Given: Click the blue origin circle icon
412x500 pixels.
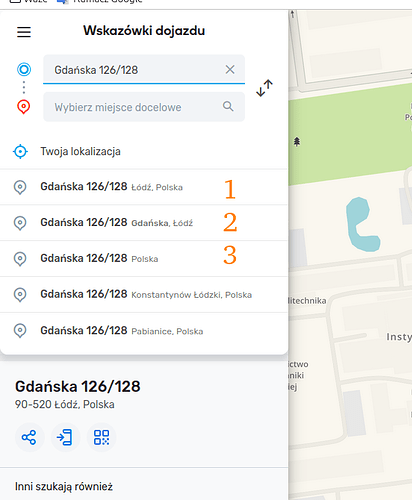Looking at the screenshot, I should coord(24,69).
